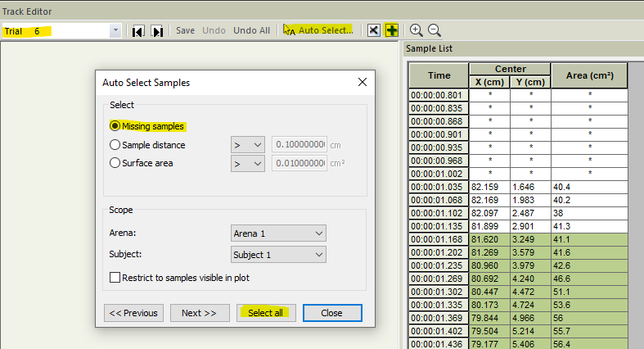The width and height of the screenshot is (644, 349).
Task: Select the row with time 00:00:00.935
Action: (x=518, y=147)
